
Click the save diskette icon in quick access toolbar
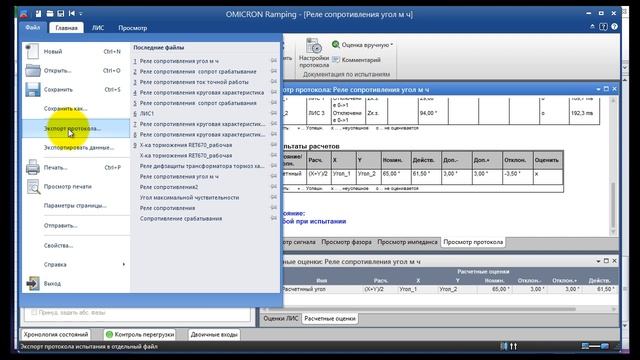[x=61, y=14]
